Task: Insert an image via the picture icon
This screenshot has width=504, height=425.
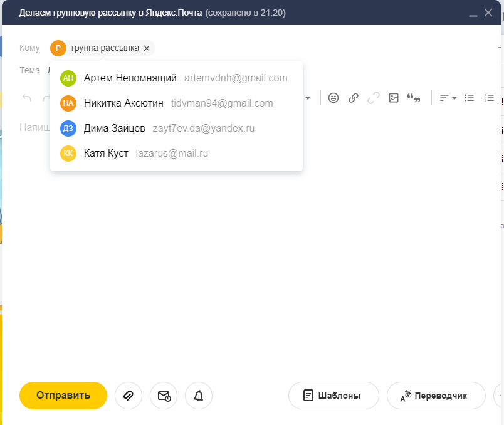Action: pos(394,98)
